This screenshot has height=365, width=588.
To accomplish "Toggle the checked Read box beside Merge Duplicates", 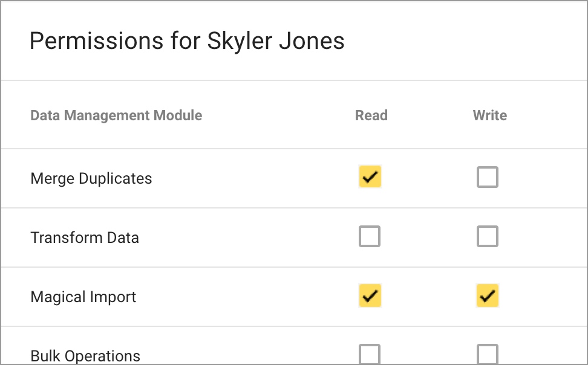I will click(370, 176).
